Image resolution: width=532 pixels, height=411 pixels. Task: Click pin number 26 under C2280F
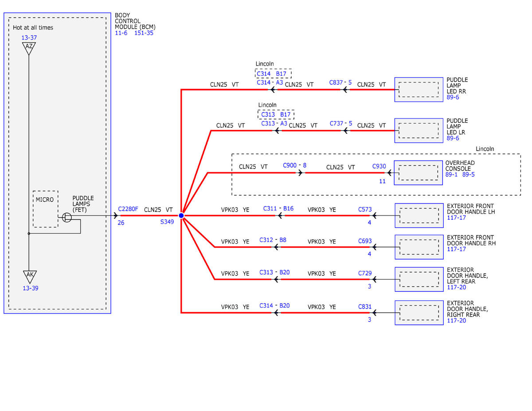(x=121, y=223)
